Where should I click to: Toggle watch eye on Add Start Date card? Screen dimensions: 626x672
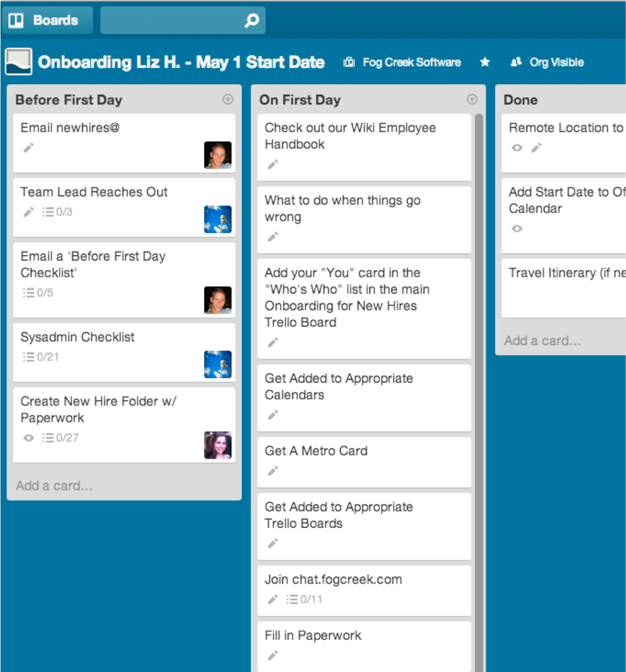pyautogui.click(x=517, y=228)
